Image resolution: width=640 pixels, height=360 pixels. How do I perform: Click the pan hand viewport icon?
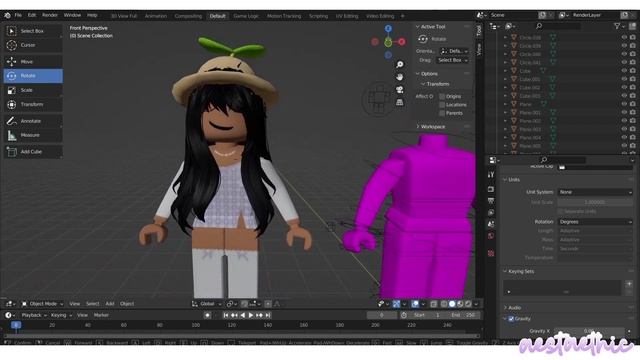coord(400,77)
